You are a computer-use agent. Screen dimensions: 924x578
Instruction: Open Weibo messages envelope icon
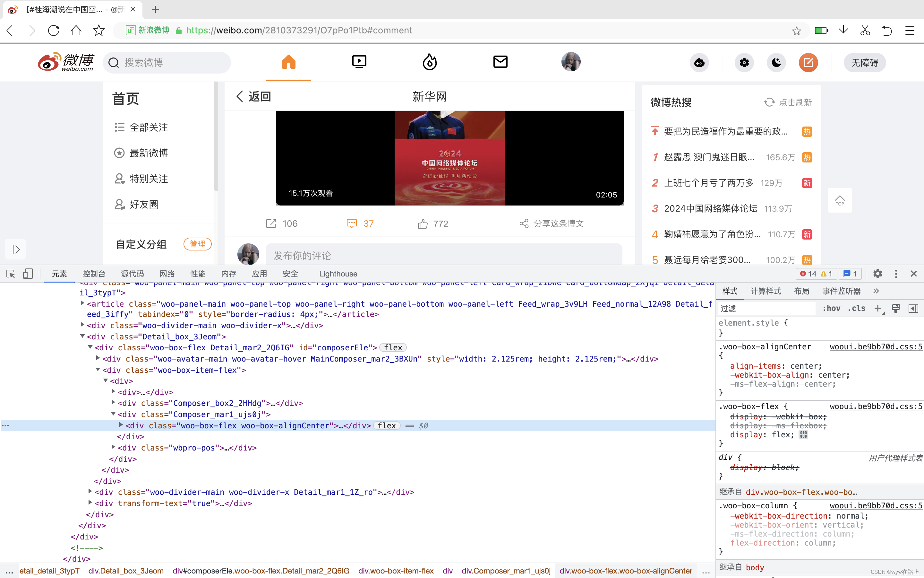(x=500, y=62)
